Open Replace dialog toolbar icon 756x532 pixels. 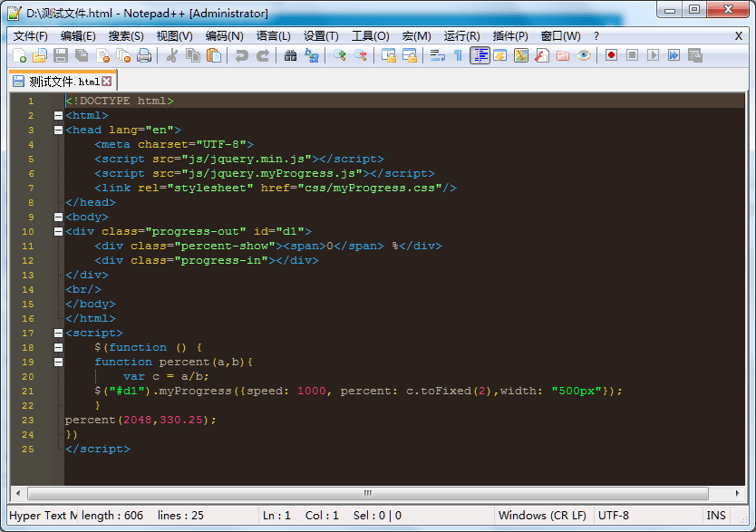click(x=312, y=55)
